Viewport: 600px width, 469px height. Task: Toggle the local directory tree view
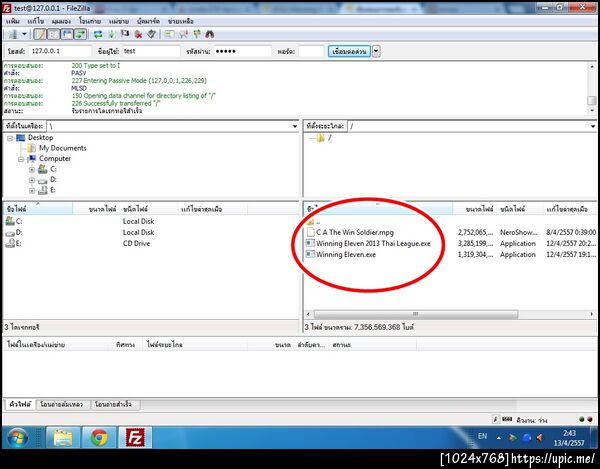click(x=53, y=34)
